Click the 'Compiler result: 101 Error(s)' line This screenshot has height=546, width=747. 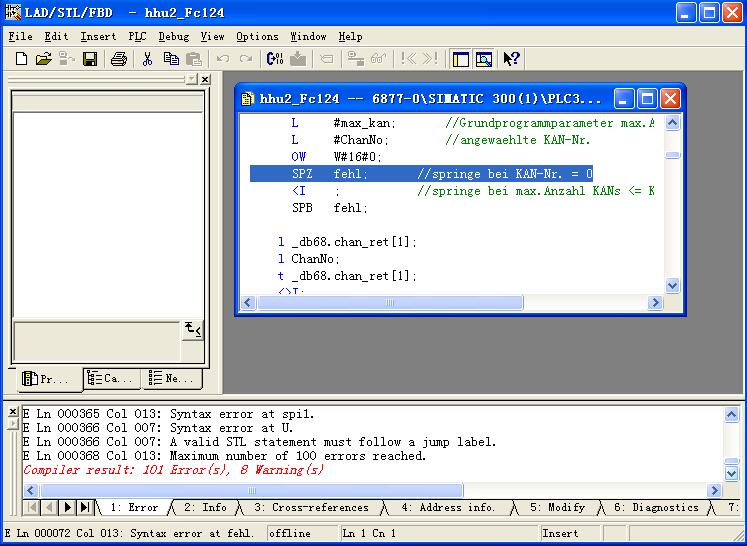click(173, 470)
